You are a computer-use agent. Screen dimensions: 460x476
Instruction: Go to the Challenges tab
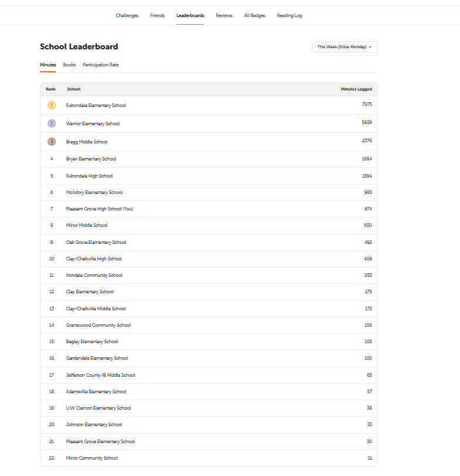click(127, 15)
